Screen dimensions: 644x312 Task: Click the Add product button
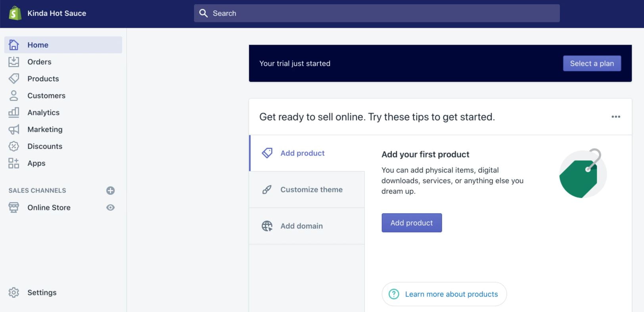[x=412, y=223]
